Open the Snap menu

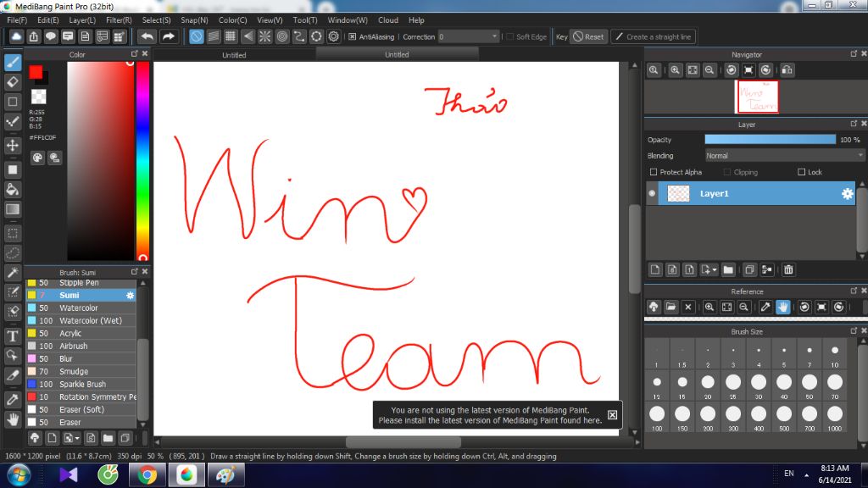[x=194, y=20]
